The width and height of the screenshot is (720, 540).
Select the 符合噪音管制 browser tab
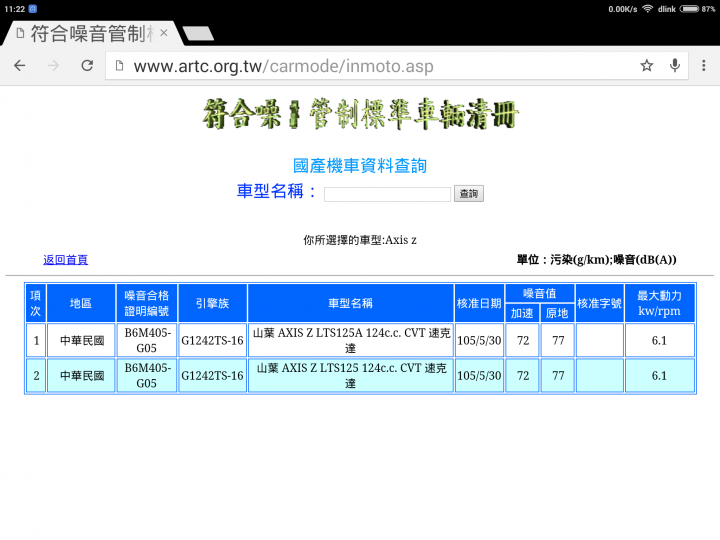93,33
